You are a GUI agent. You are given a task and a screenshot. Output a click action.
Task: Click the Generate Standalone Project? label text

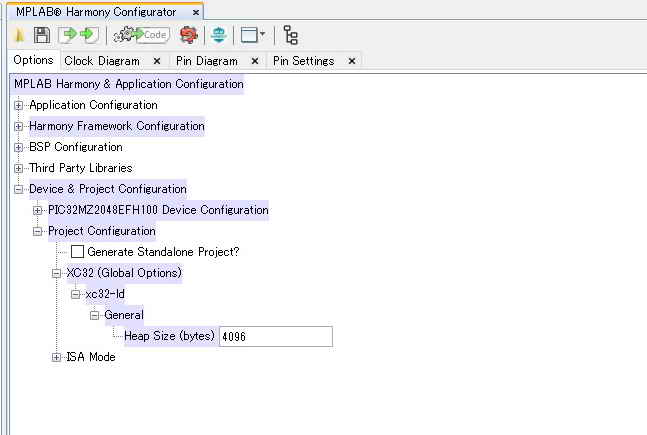(163, 252)
